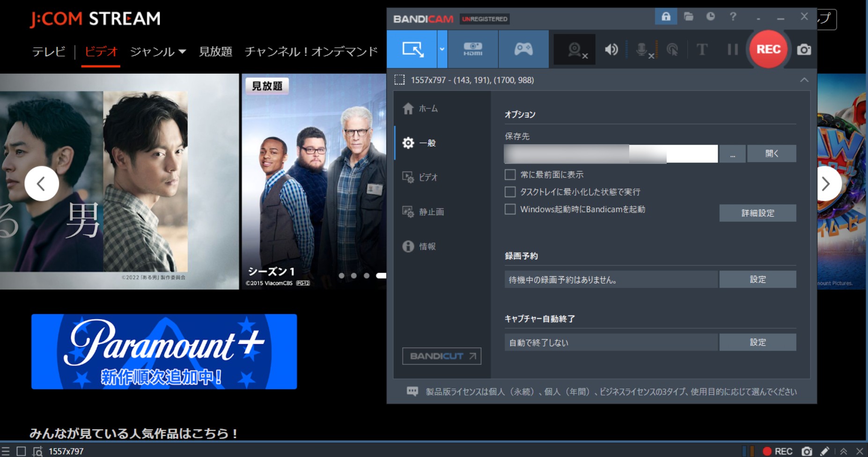Collapse Bandicam panel with chevron
868x457 pixels.
pyautogui.click(x=804, y=80)
